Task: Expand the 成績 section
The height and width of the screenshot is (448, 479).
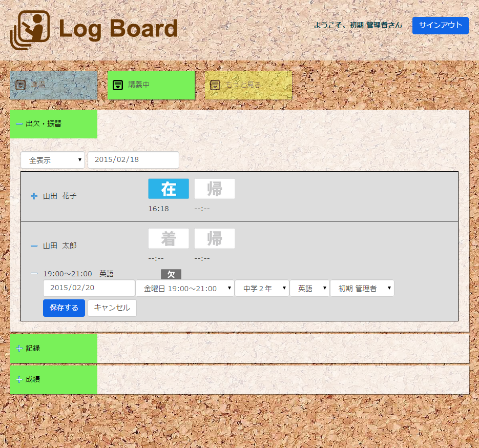Action: pyautogui.click(x=19, y=380)
